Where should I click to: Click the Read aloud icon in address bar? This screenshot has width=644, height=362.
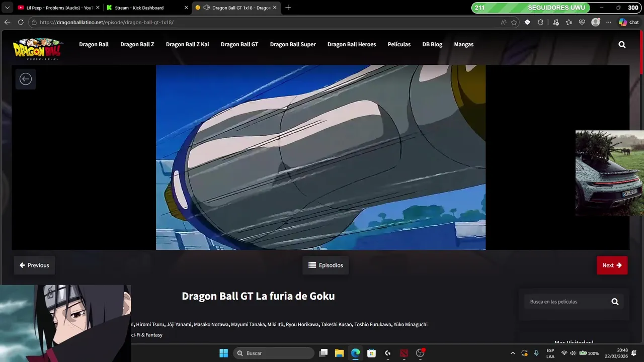click(x=504, y=22)
